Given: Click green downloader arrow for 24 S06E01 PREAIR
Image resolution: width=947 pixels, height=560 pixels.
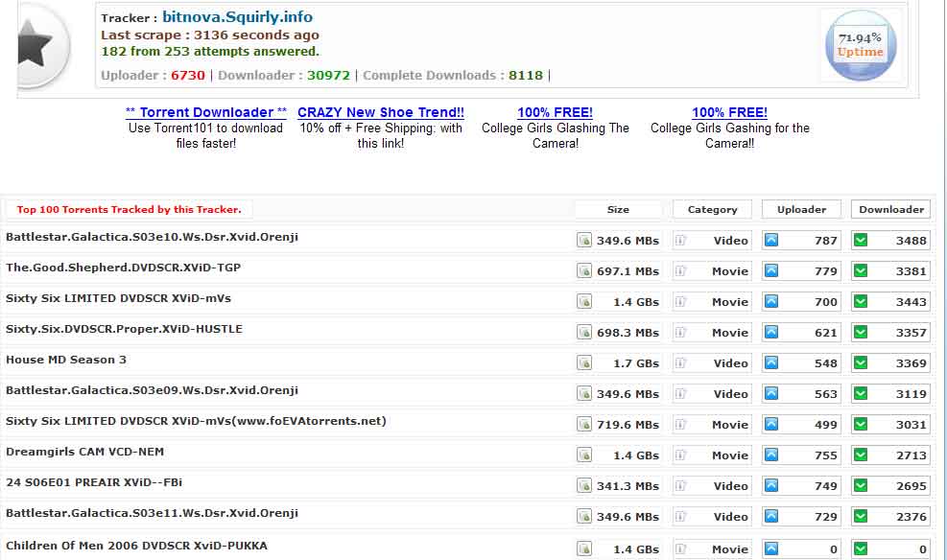Looking at the screenshot, I should tap(861, 486).
